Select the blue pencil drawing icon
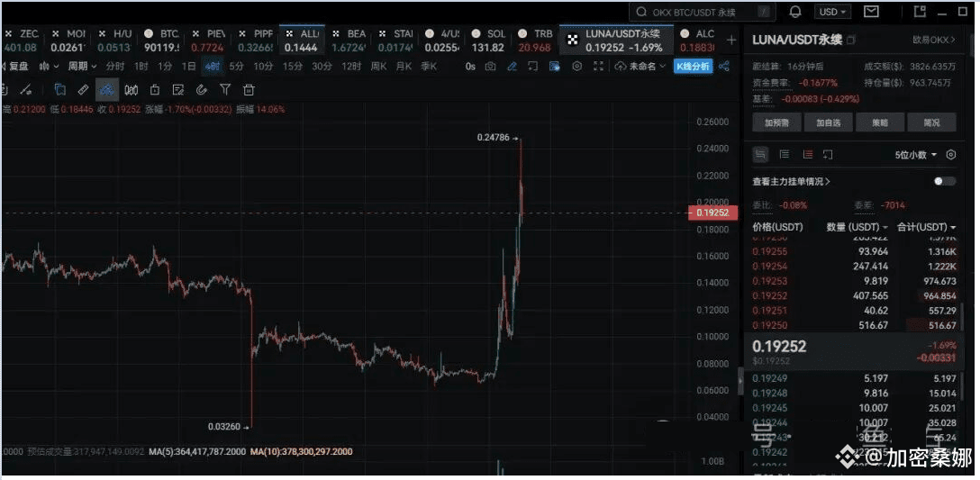The image size is (980, 480). [x=512, y=66]
